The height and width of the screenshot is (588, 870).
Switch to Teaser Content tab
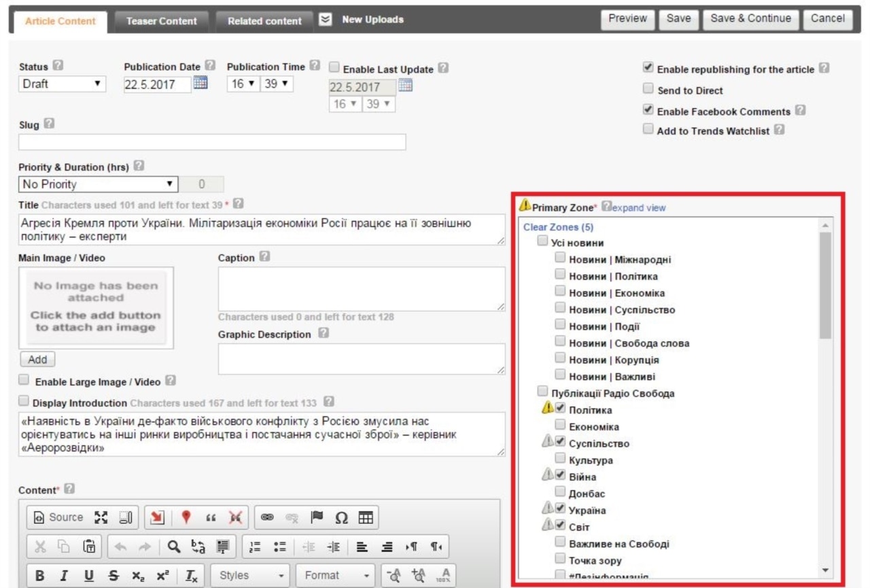[x=161, y=21]
